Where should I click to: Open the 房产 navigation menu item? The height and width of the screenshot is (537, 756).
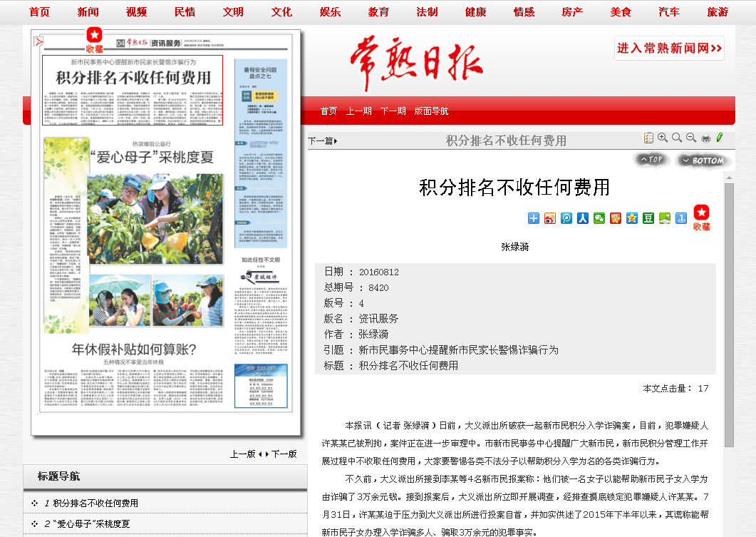coord(572,12)
